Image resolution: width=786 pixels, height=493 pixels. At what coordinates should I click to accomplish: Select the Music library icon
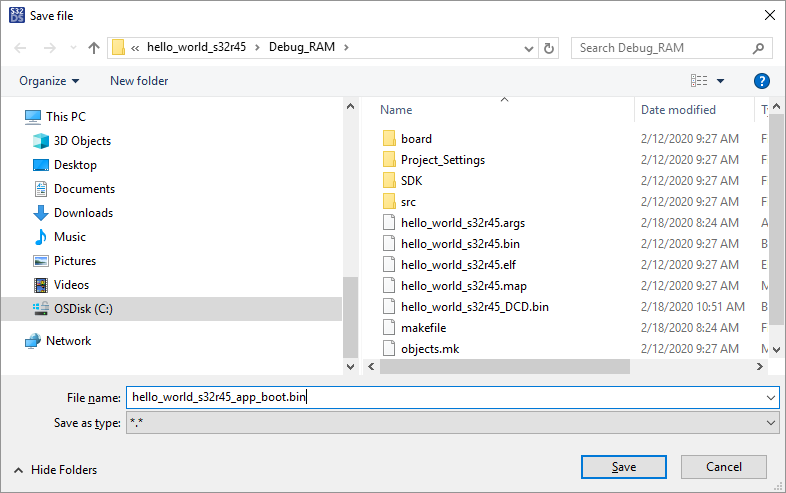[41, 237]
